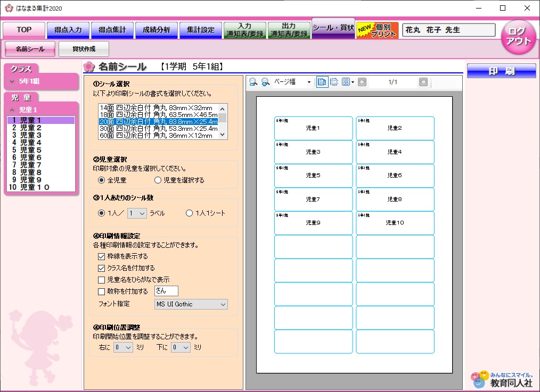Click the はなまる集計2020 title bar app icon
The image size is (540, 392).
pos(9,8)
